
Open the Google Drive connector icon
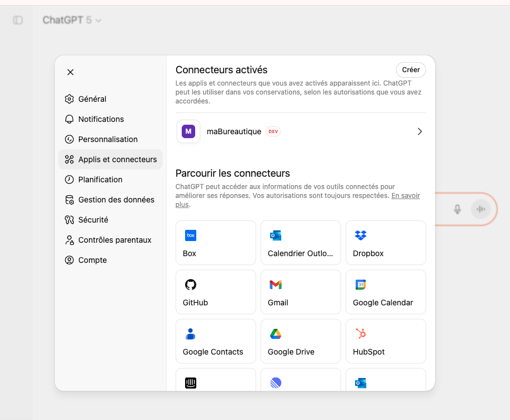[x=276, y=334]
